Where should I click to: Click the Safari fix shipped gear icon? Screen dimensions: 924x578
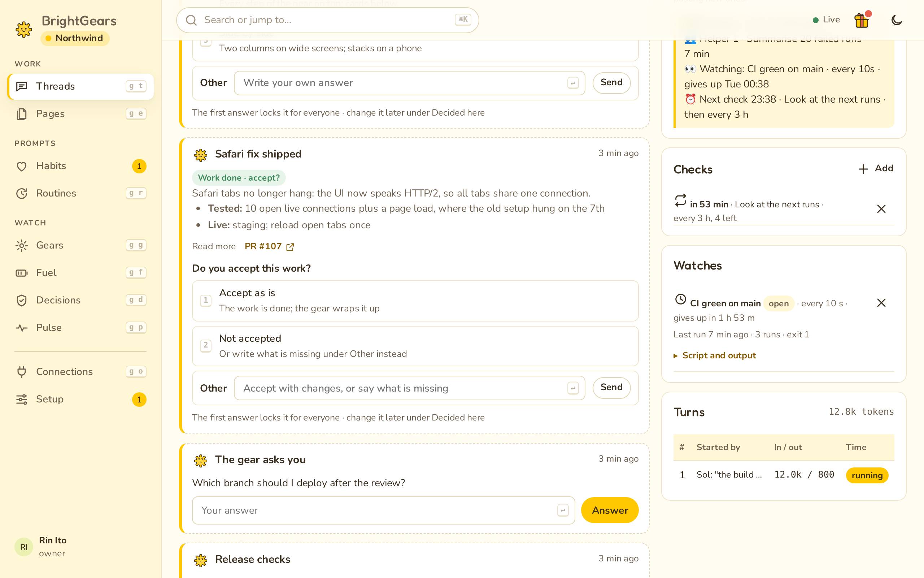[200, 155]
